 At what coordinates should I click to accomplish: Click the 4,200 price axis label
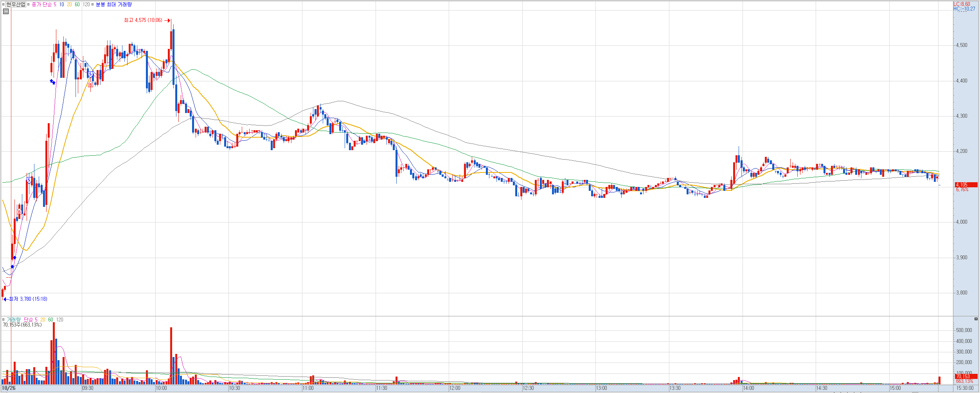point(962,151)
